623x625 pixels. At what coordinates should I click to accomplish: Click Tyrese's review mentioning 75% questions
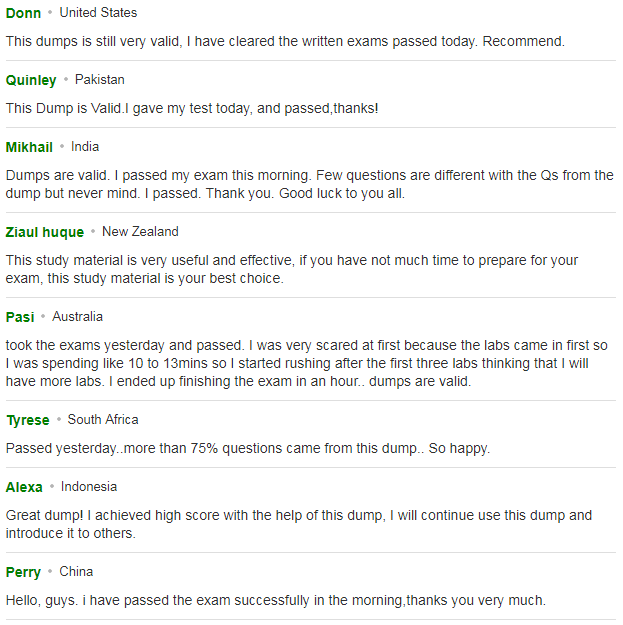(248, 448)
